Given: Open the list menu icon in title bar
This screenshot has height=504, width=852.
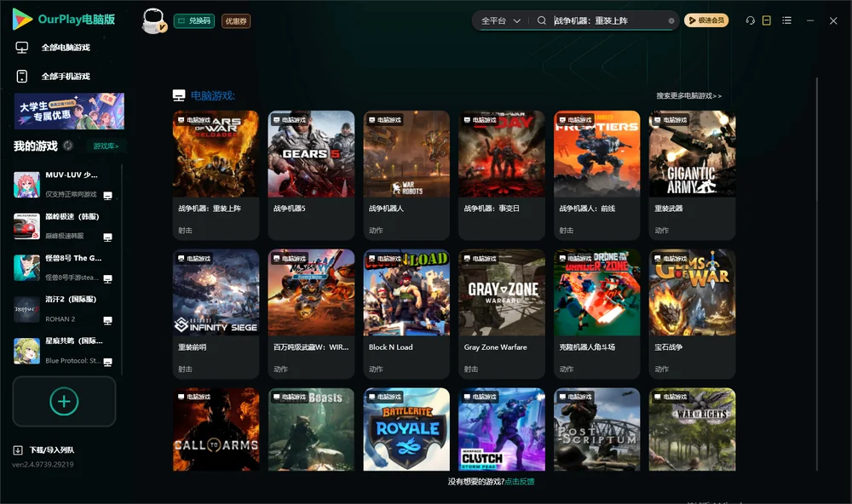Looking at the screenshot, I should (786, 20).
